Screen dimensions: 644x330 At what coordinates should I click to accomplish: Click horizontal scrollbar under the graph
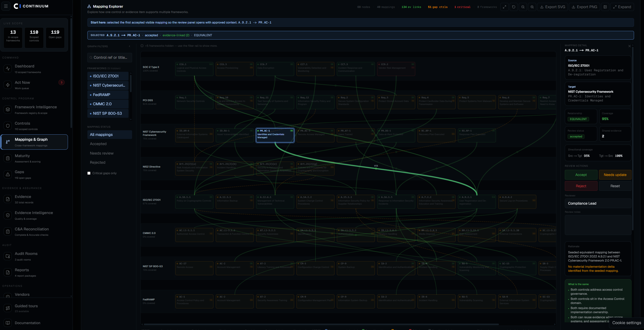(321, 324)
